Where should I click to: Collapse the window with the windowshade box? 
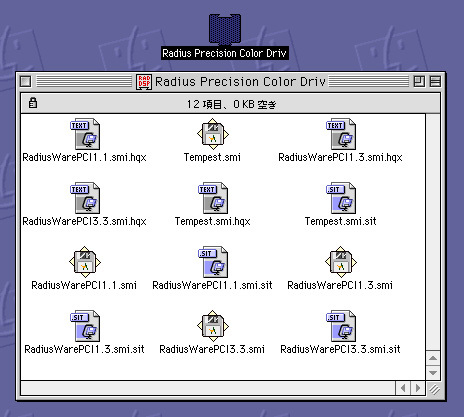coord(435,81)
